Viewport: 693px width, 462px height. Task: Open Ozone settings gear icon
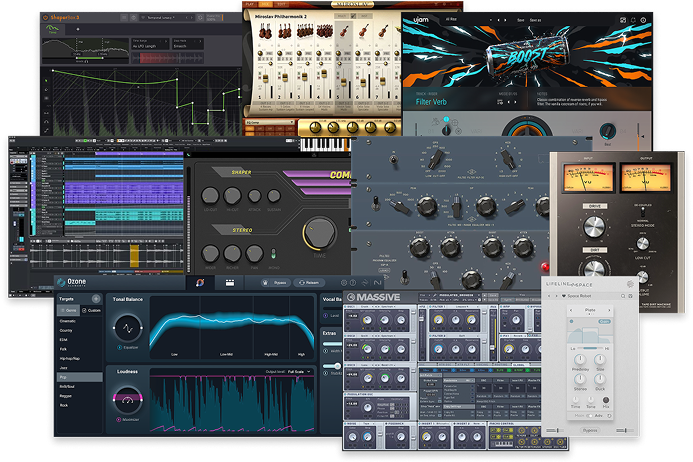click(x=344, y=283)
